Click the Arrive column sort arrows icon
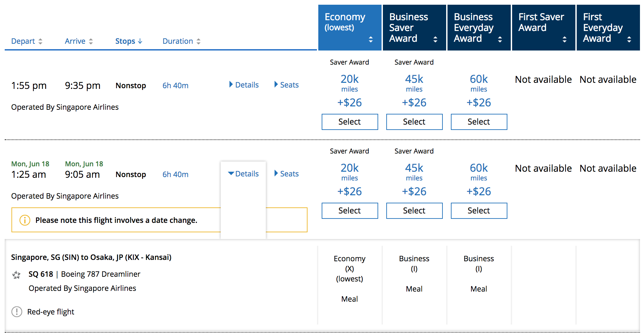 [91, 41]
